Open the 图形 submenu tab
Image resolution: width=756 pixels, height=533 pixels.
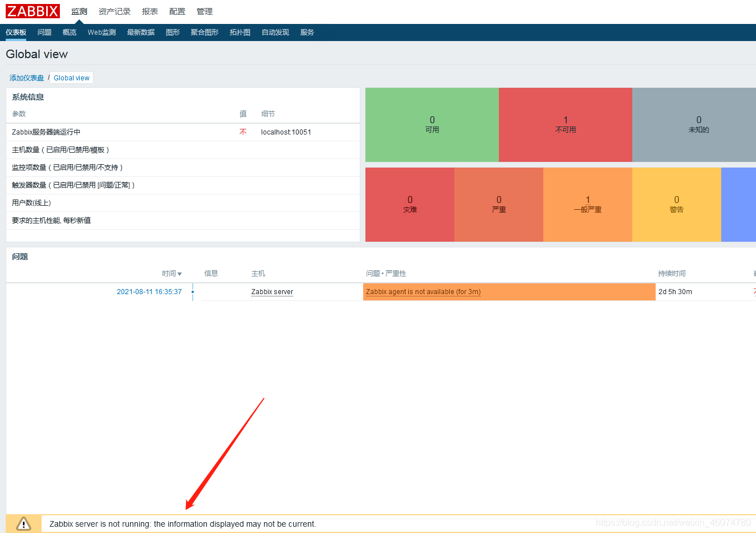click(173, 32)
